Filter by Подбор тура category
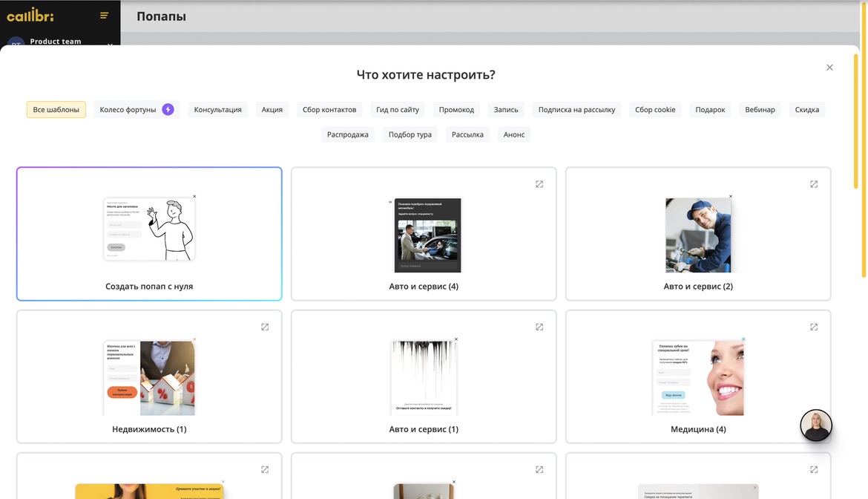The width and height of the screenshot is (868, 499). (x=410, y=135)
